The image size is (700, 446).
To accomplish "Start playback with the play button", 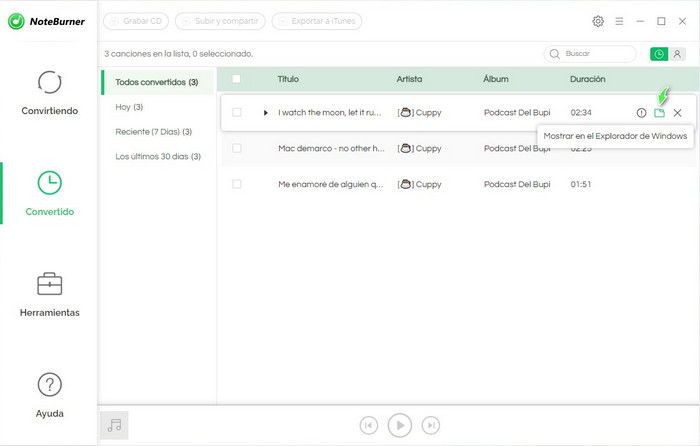I will click(x=400, y=425).
